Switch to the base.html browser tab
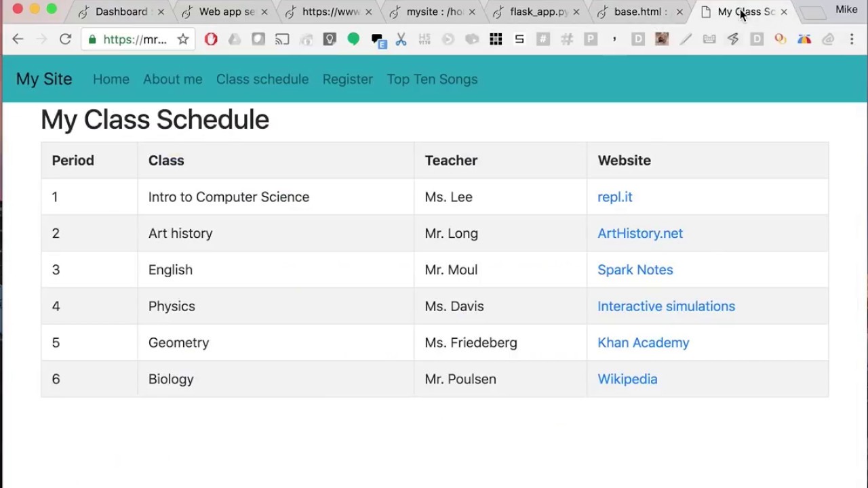This screenshot has height=488, width=868. [637, 12]
